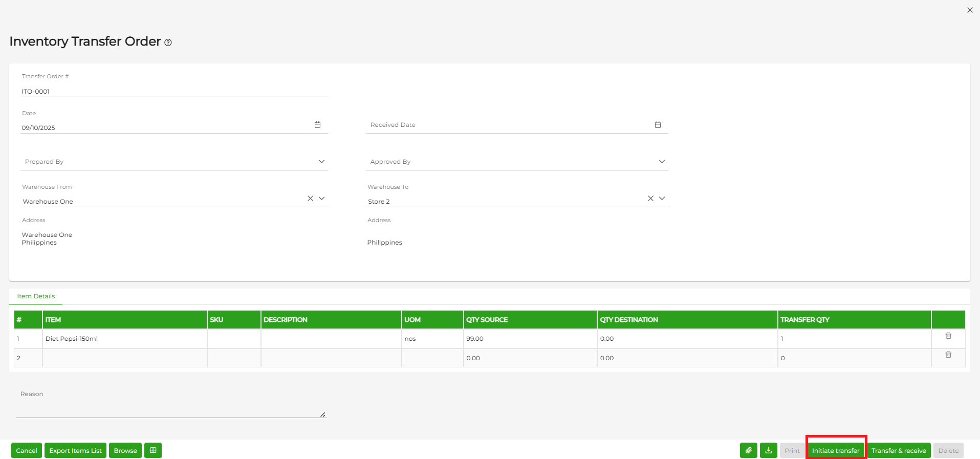Click Transfer & receive

[899, 450]
